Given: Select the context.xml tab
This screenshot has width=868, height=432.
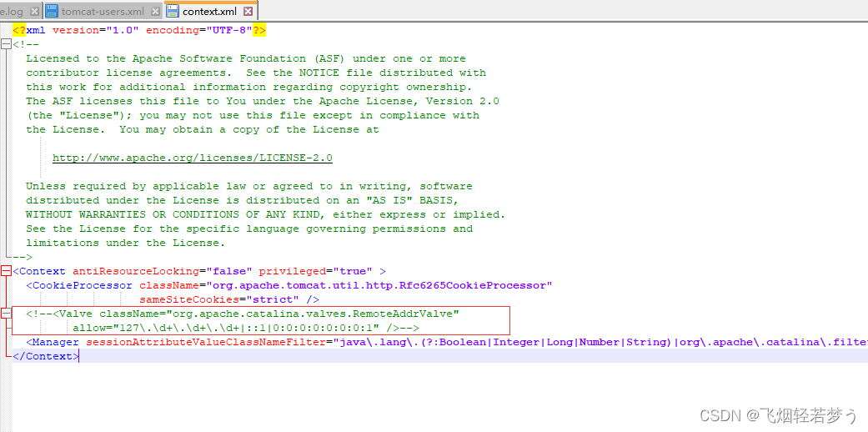Looking at the screenshot, I should 211,11.
